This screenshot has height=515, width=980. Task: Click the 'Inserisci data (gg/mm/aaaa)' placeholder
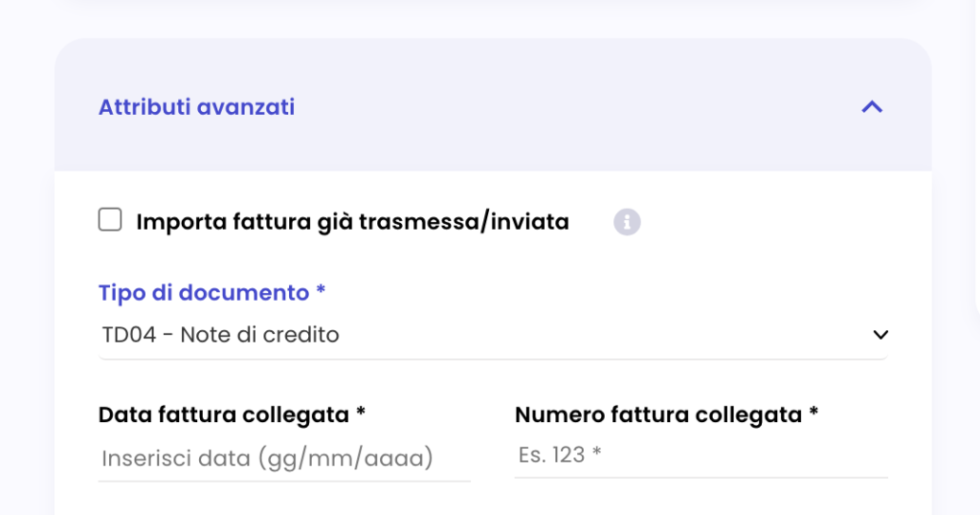268,459
